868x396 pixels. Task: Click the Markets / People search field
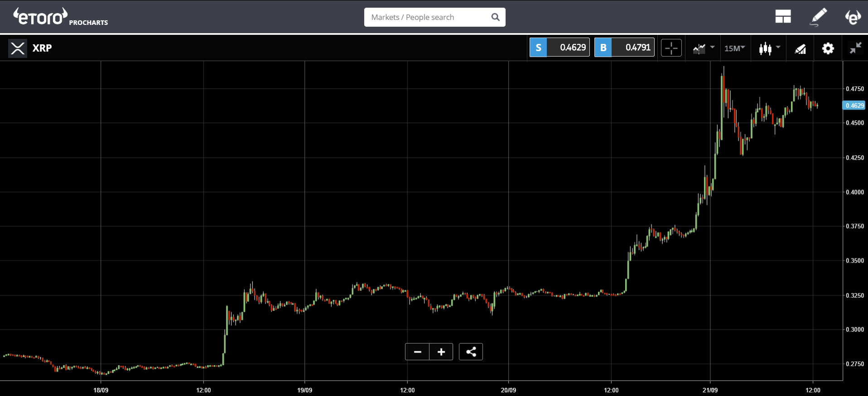[428, 17]
